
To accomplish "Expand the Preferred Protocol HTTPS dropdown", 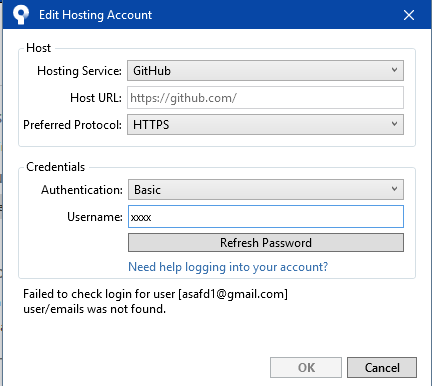I will pyautogui.click(x=265, y=125).
